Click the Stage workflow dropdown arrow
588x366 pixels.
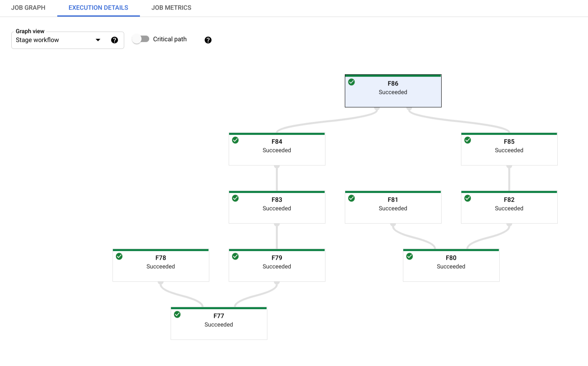(x=98, y=40)
